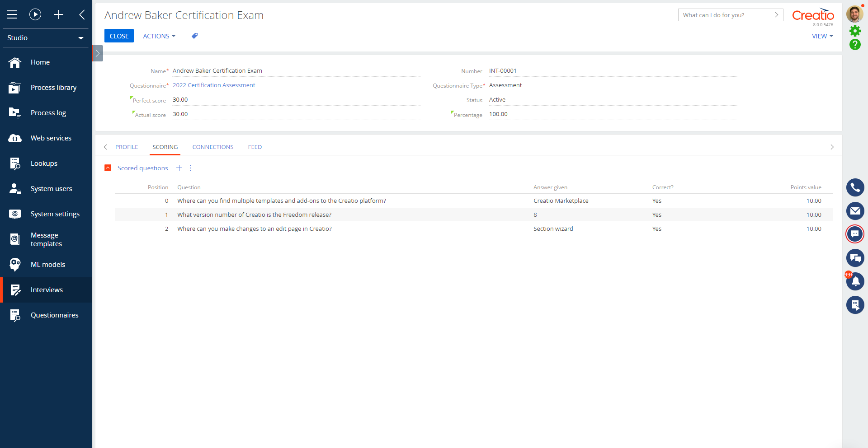Click the Number value INT-00001

pos(503,71)
